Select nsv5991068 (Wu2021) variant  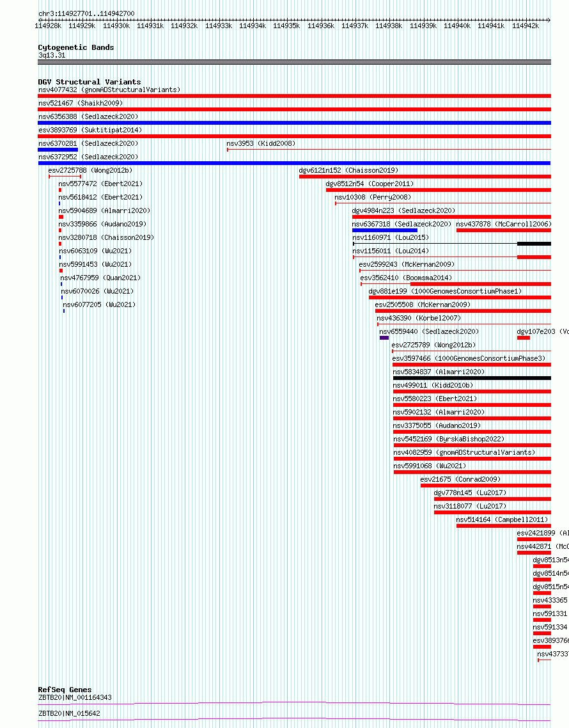[430, 466]
